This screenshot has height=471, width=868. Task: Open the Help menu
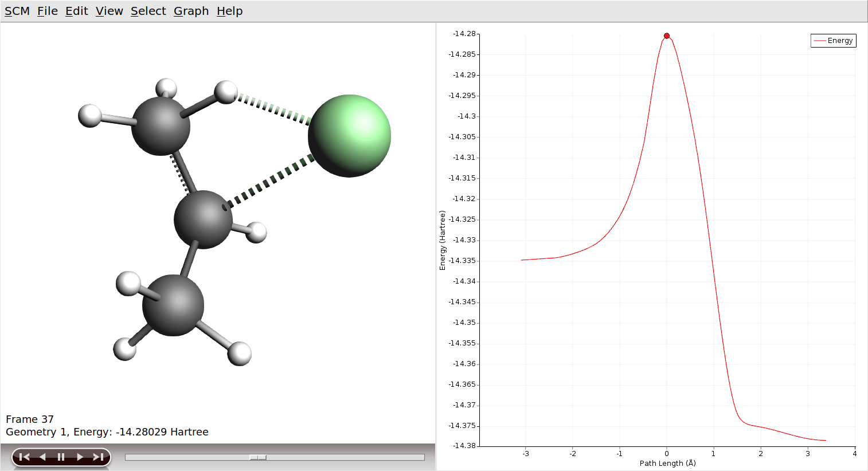(x=229, y=11)
